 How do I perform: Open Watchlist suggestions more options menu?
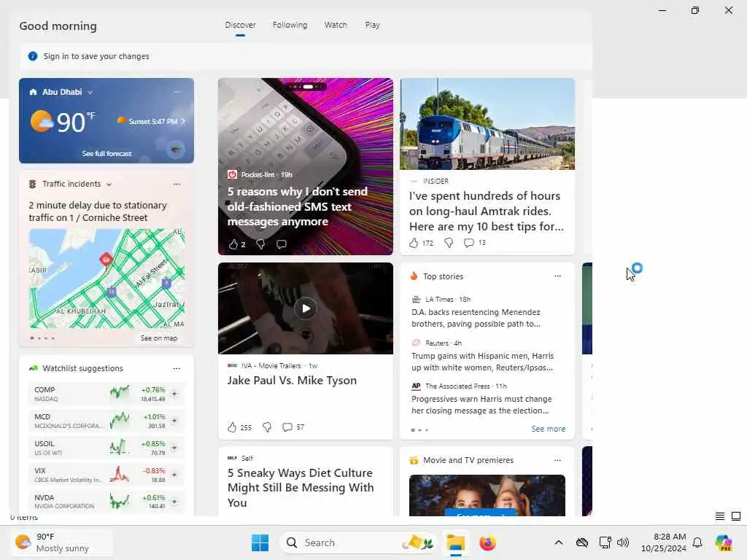[x=177, y=368]
